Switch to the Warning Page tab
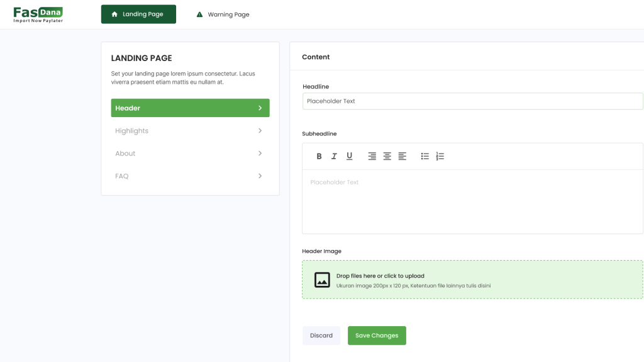Viewport: 644px width, 362px height. [223, 14]
